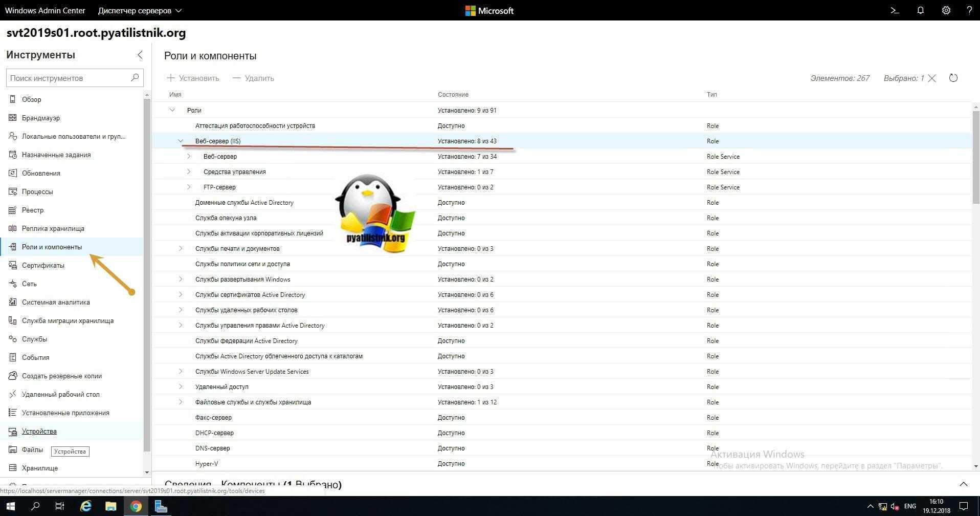Open the notifications bell
The height and width of the screenshot is (516, 980).
pyautogui.click(x=920, y=10)
